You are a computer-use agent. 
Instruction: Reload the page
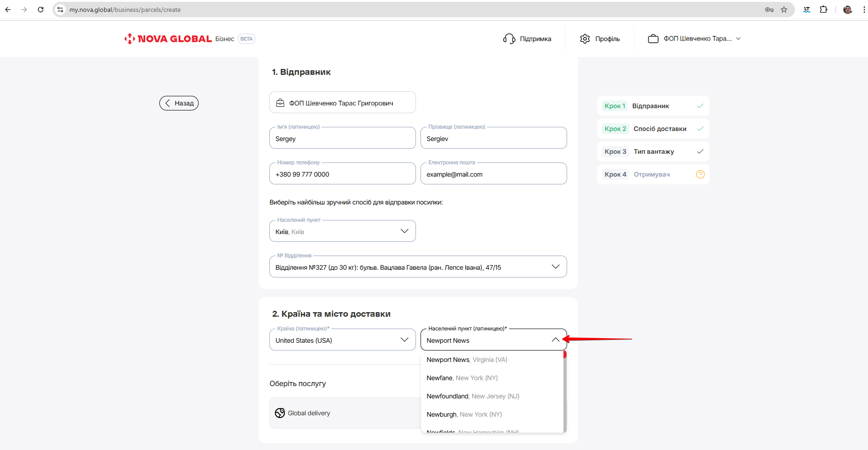point(41,10)
